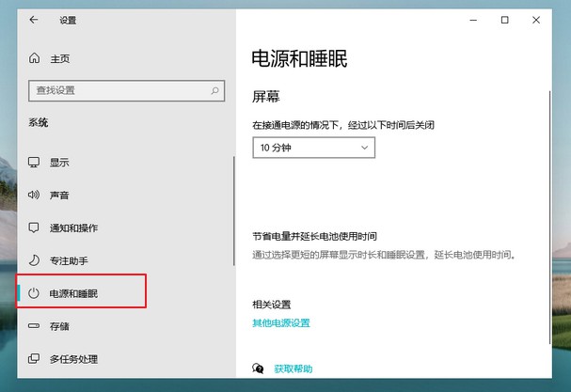
Task: Click the 电源和睡眠 page heading
Action: click(299, 58)
